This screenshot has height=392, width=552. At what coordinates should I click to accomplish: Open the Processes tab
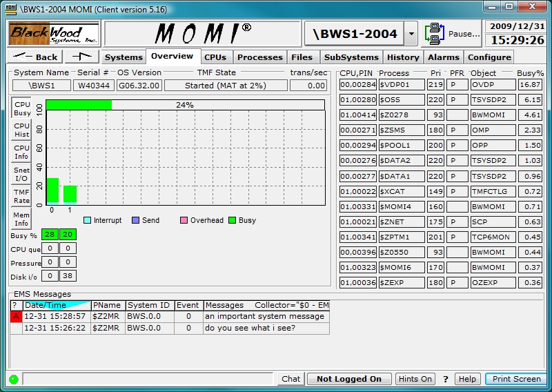pyautogui.click(x=260, y=57)
